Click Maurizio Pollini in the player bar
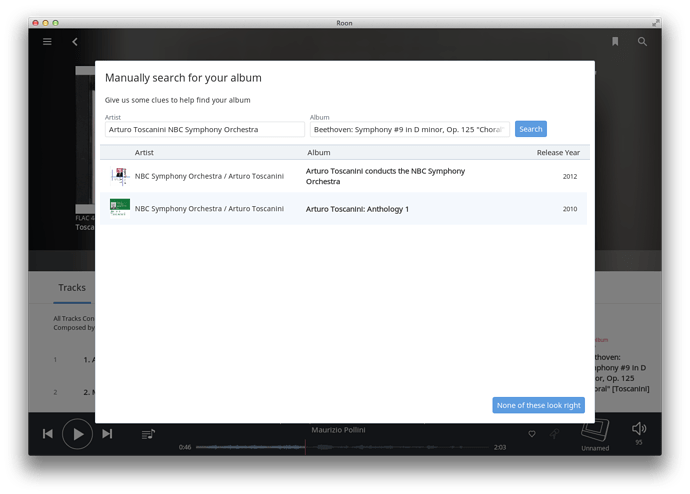The width and height of the screenshot is (690, 494). click(338, 430)
